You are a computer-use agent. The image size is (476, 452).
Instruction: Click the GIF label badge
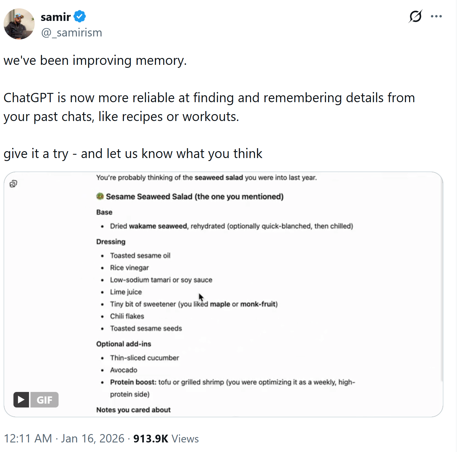coord(44,400)
